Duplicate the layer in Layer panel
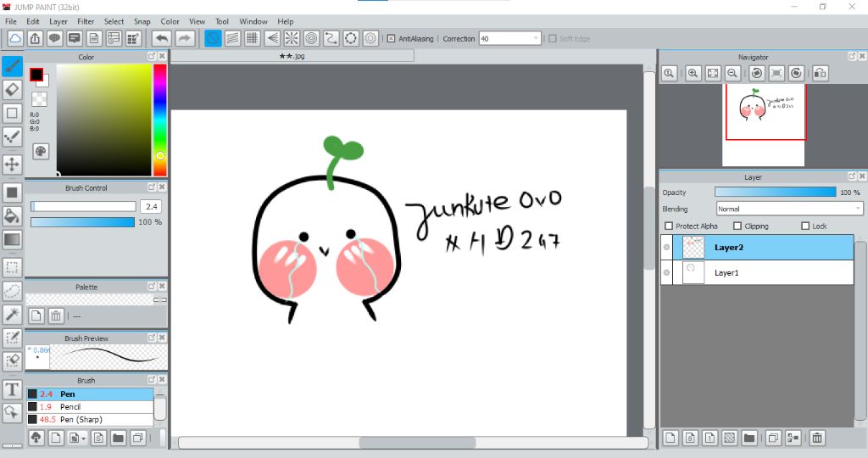 point(773,438)
